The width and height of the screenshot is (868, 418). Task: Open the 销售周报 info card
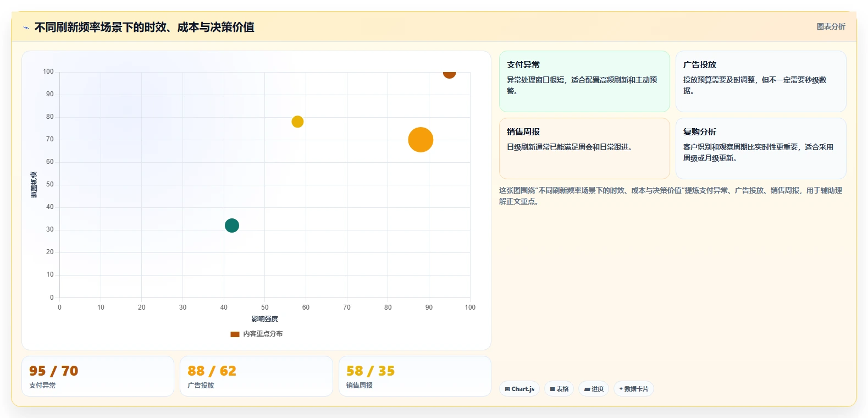(584, 148)
